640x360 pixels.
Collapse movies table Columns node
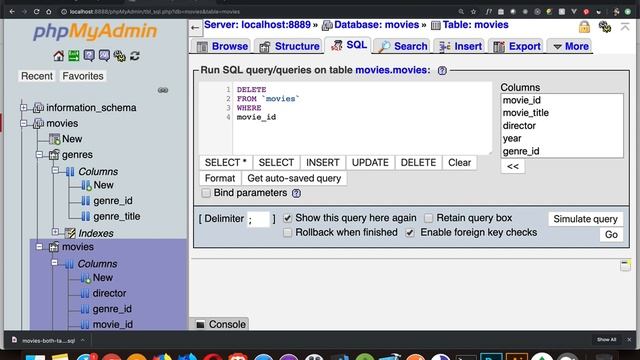(x=54, y=263)
